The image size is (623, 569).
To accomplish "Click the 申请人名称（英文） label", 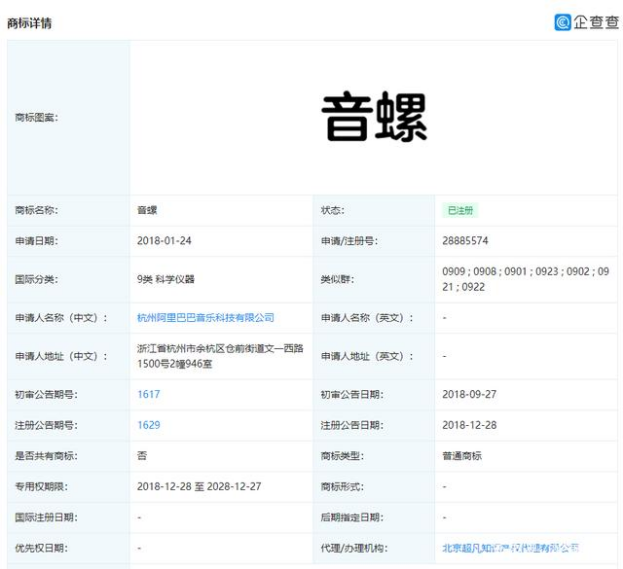I will tap(367, 318).
